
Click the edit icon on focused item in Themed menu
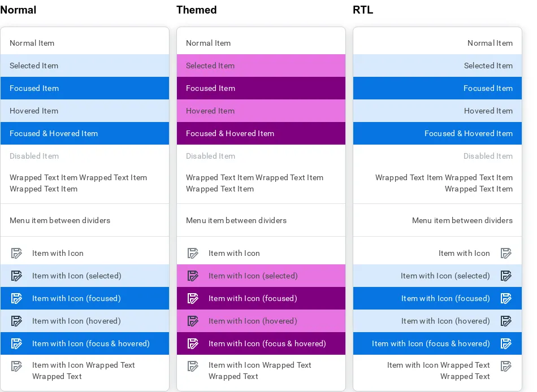point(193,299)
